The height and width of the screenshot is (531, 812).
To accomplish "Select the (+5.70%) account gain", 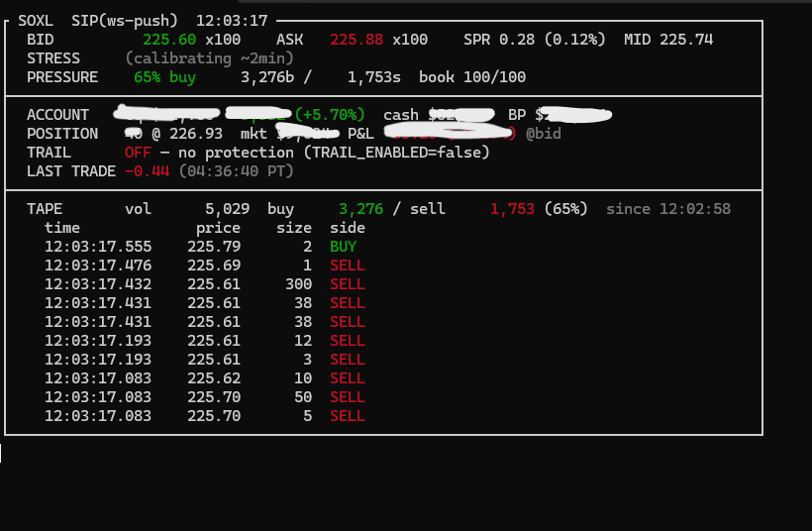I will [330, 115].
